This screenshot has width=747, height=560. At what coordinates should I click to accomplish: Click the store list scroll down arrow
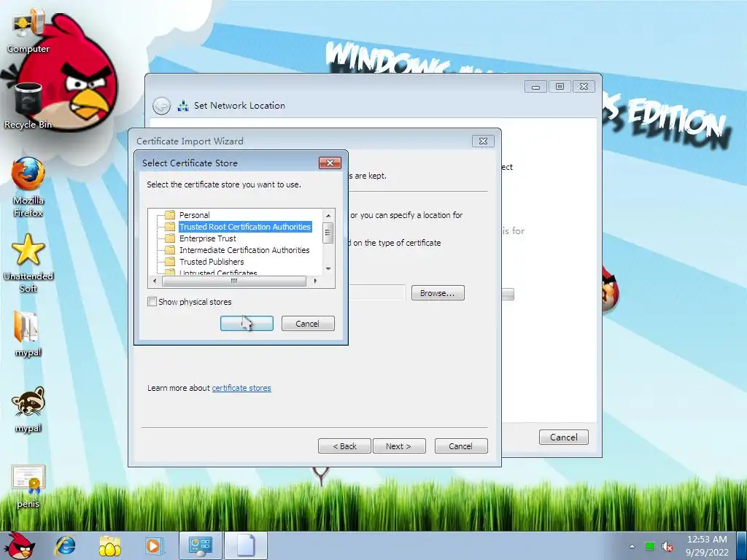328,269
